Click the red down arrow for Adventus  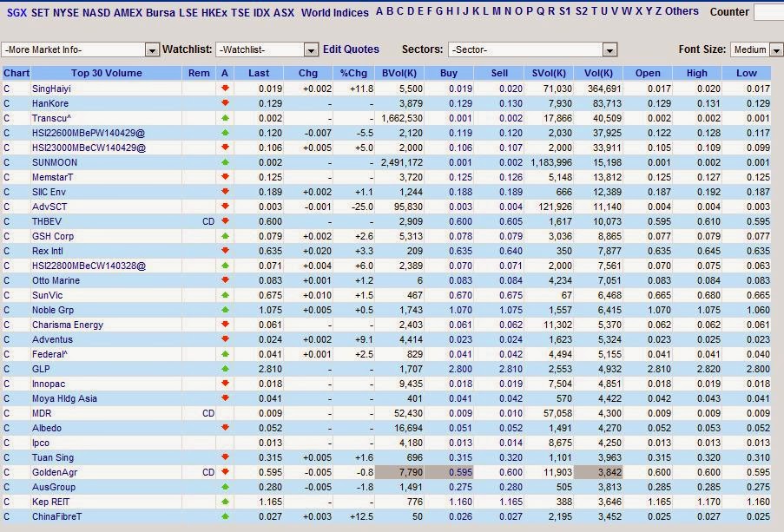225,339
